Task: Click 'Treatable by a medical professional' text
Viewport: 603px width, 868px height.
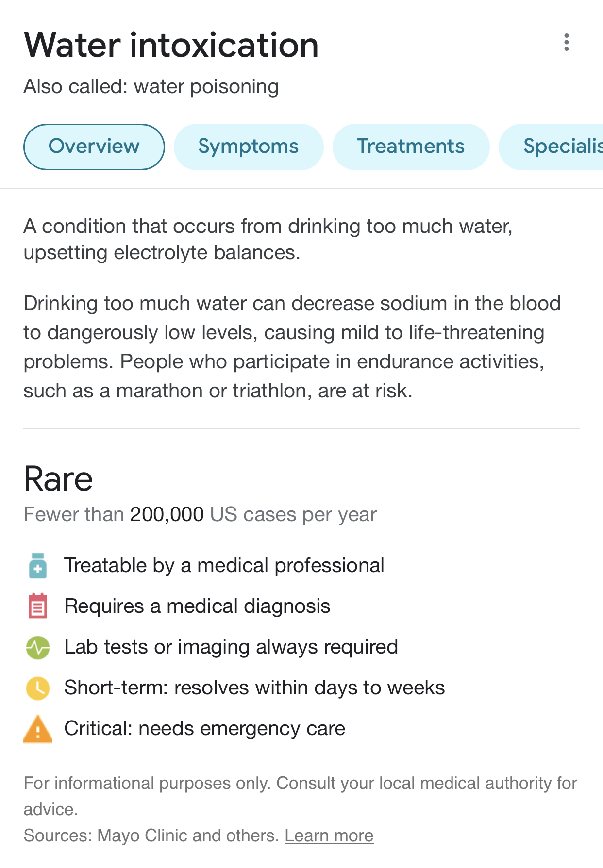Action: (x=224, y=566)
